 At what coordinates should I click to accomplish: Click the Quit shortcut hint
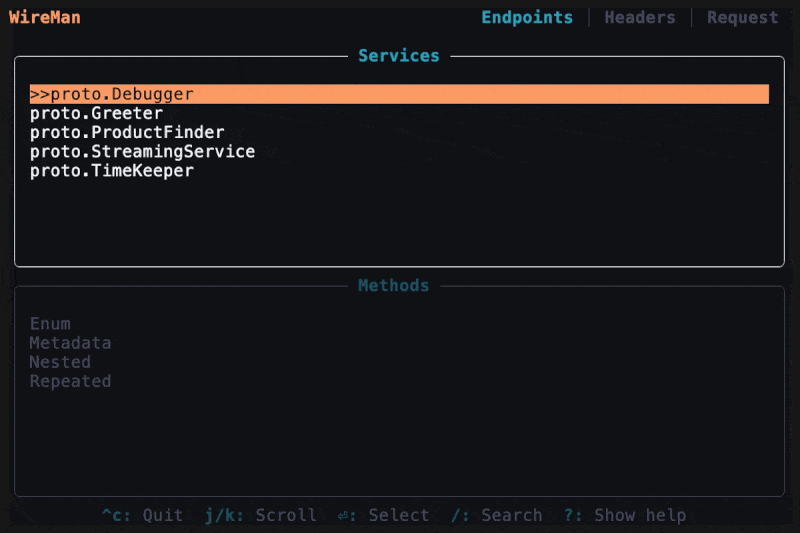tap(143, 515)
